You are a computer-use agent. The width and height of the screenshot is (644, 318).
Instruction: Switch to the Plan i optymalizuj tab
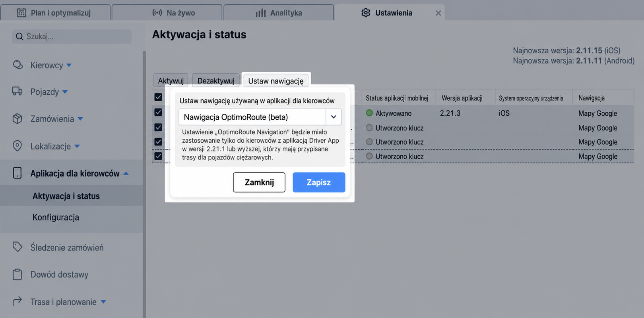click(55, 13)
